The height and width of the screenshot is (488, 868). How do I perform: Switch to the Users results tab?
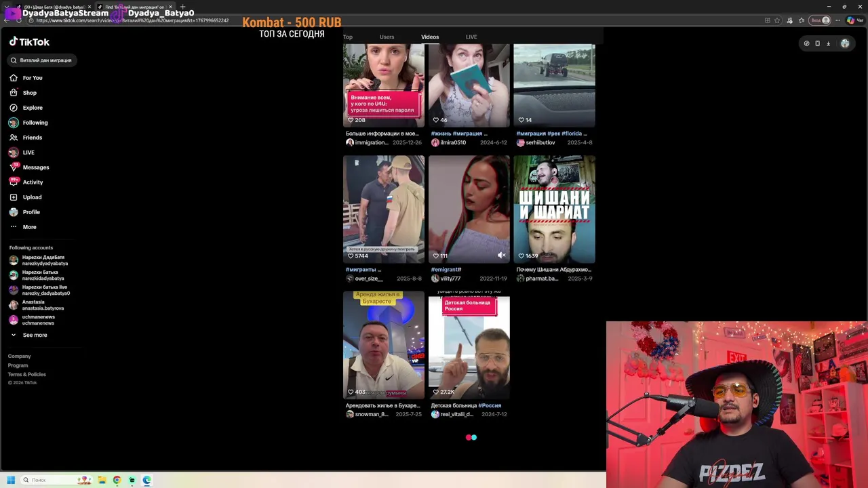click(x=387, y=37)
